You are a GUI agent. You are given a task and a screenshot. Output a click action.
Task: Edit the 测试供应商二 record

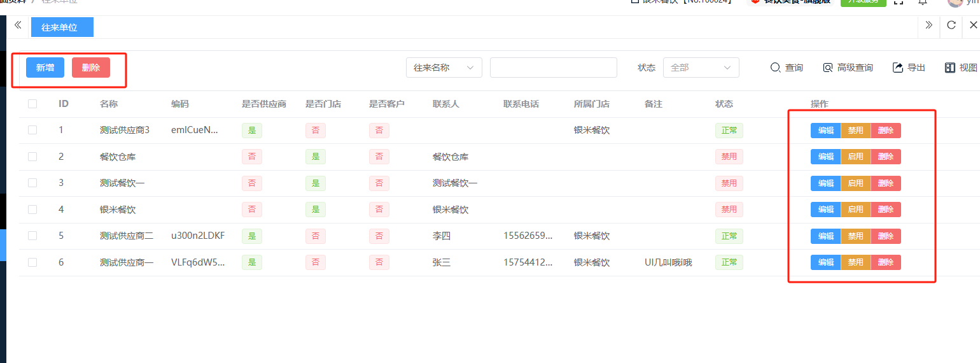(825, 236)
